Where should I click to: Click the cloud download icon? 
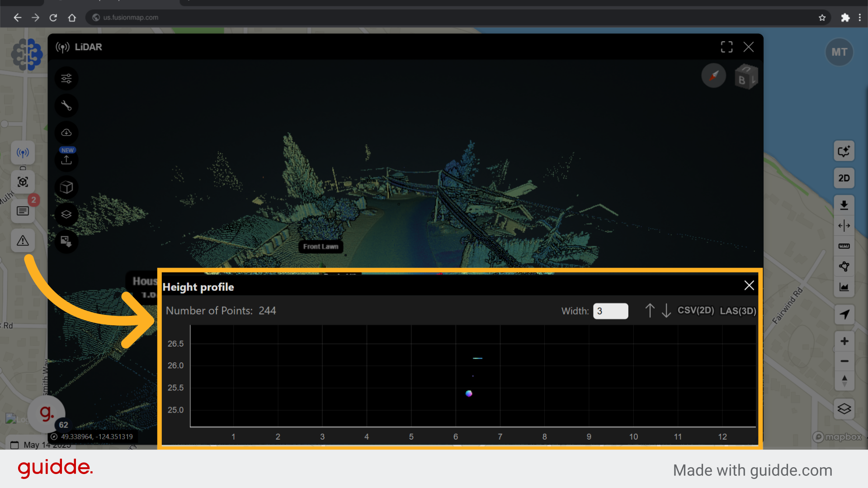(66, 133)
